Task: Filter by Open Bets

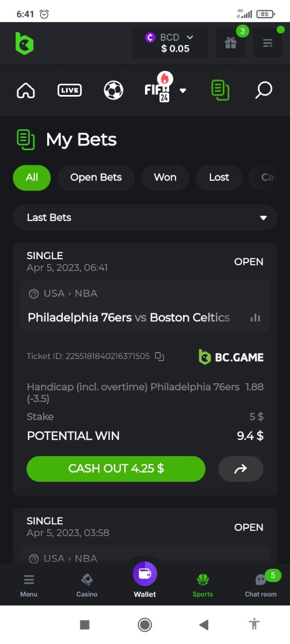Action: 96,178
